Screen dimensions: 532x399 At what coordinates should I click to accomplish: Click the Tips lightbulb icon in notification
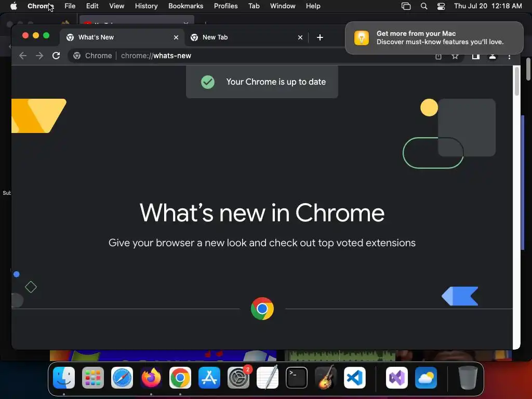362,37
